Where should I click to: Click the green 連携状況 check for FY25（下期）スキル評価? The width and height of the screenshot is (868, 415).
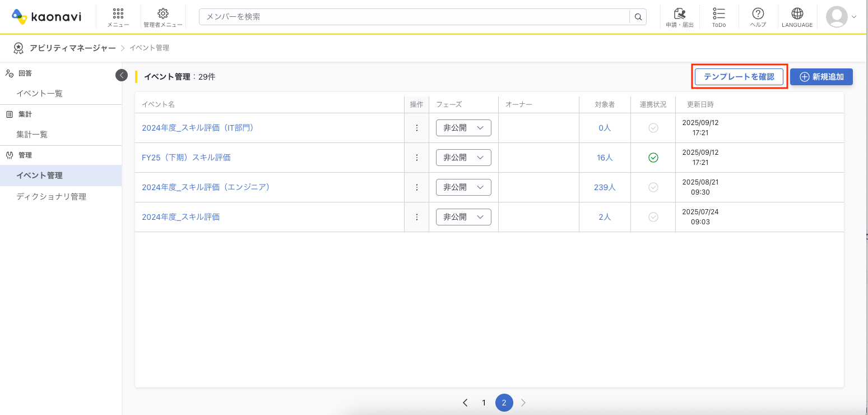653,158
